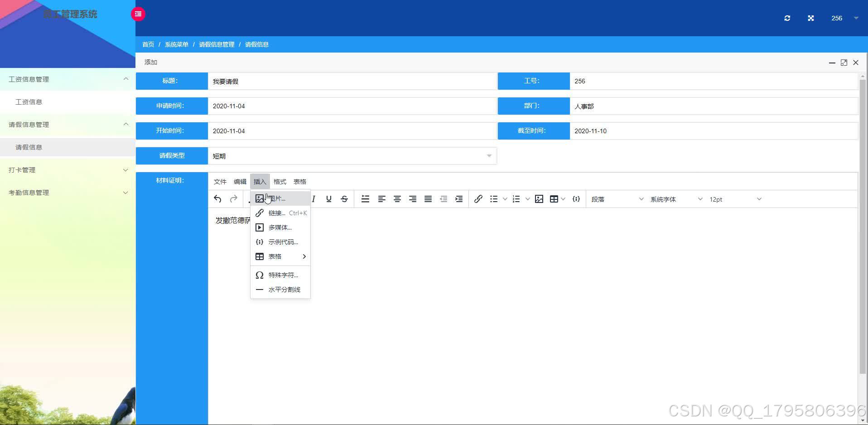Toggle underline formatting
Image resolution: width=868 pixels, height=425 pixels.
click(329, 199)
